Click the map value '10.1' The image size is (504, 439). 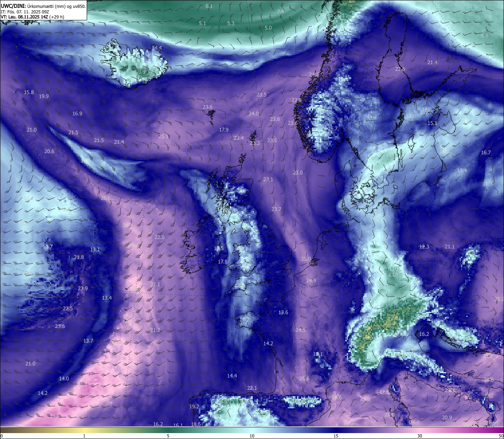click(x=318, y=354)
